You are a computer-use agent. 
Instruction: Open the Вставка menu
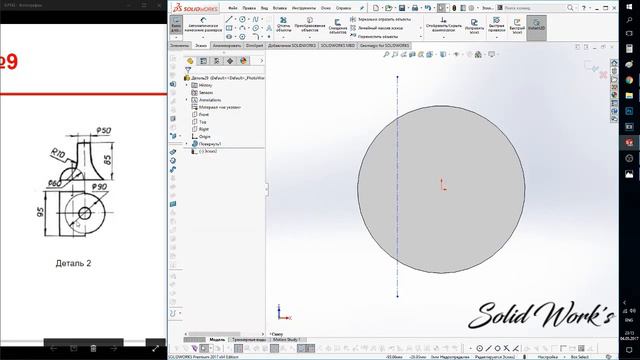[x=280, y=8]
